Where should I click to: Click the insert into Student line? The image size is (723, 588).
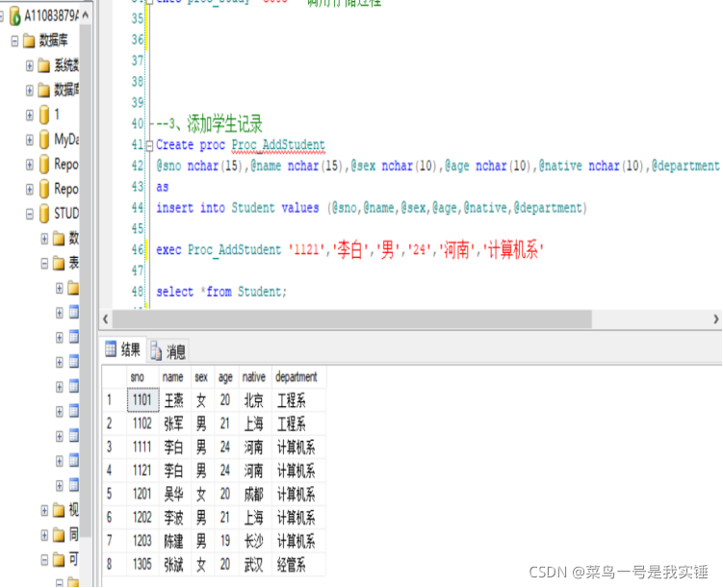point(372,208)
